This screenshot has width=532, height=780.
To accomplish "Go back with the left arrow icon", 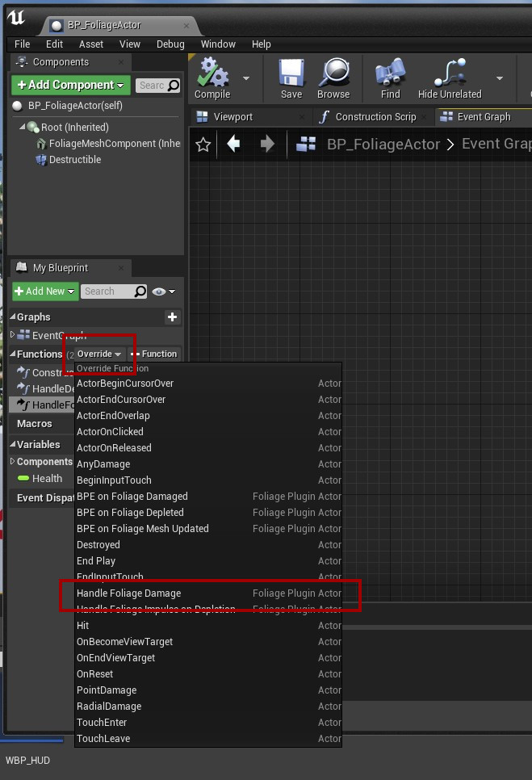I will [233, 145].
